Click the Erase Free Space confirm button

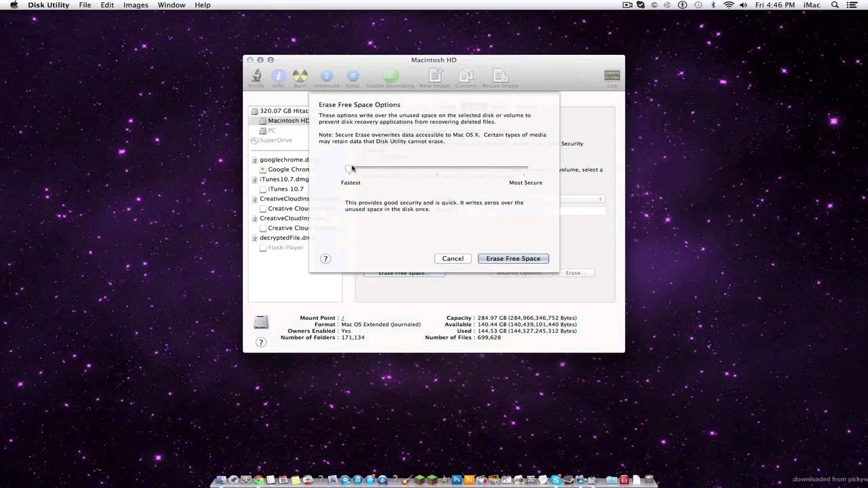tap(513, 258)
